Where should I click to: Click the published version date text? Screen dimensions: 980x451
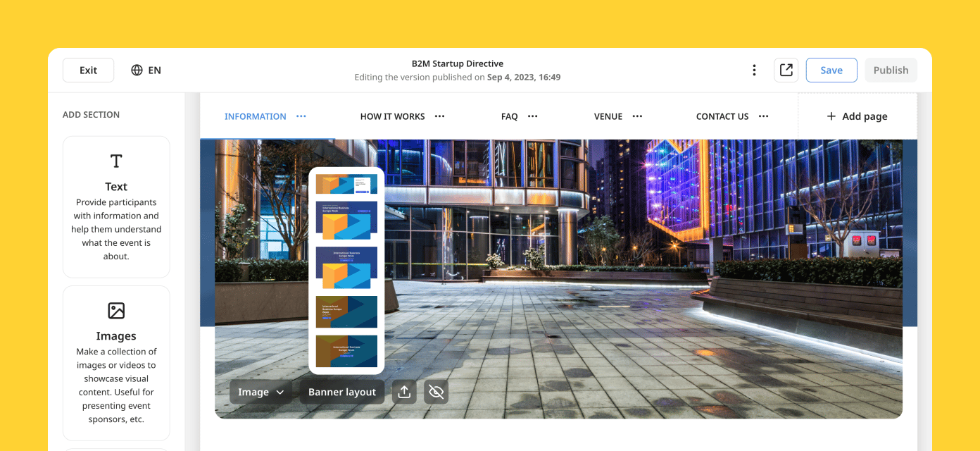pos(524,78)
